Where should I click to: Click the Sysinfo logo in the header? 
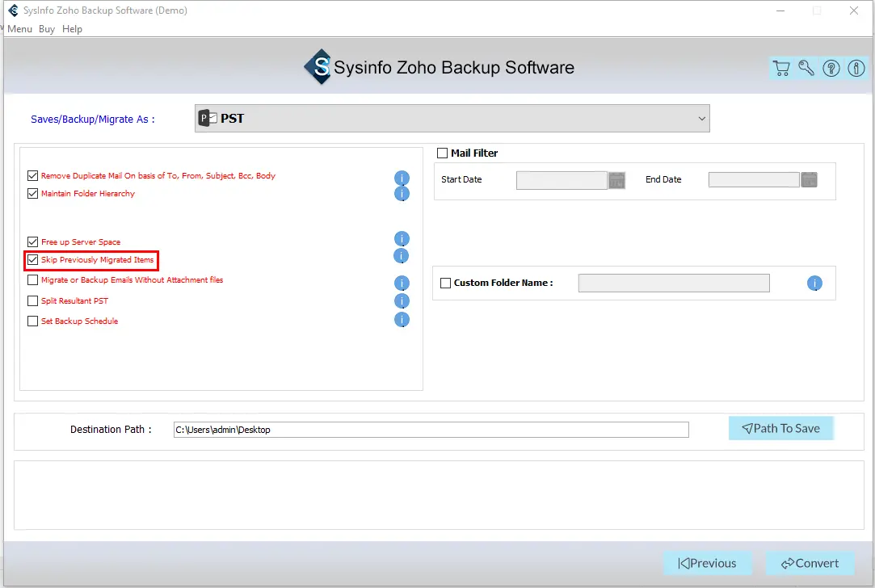318,67
